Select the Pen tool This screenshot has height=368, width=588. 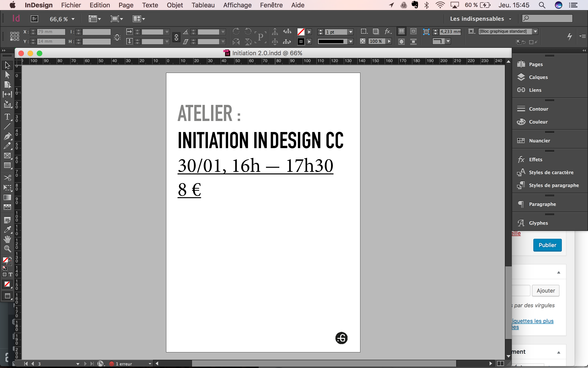(x=7, y=136)
